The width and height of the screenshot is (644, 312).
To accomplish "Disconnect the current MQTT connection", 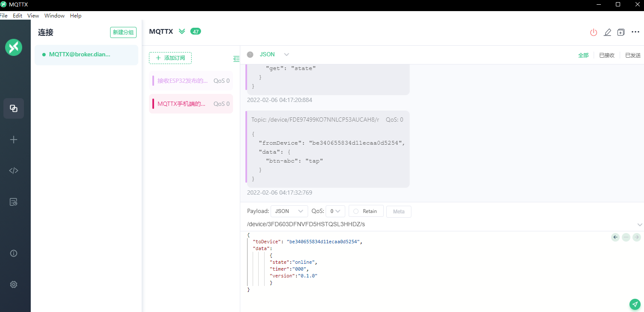I will [593, 32].
